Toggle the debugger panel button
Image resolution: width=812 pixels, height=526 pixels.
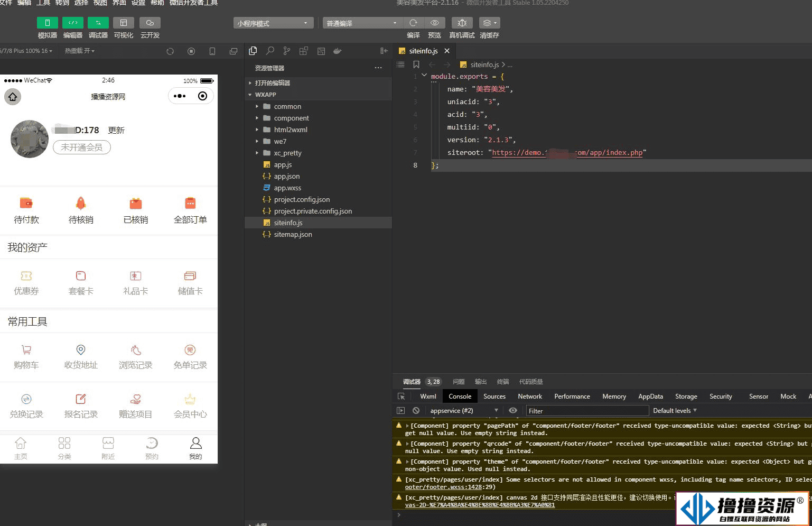[x=98, y=23]
